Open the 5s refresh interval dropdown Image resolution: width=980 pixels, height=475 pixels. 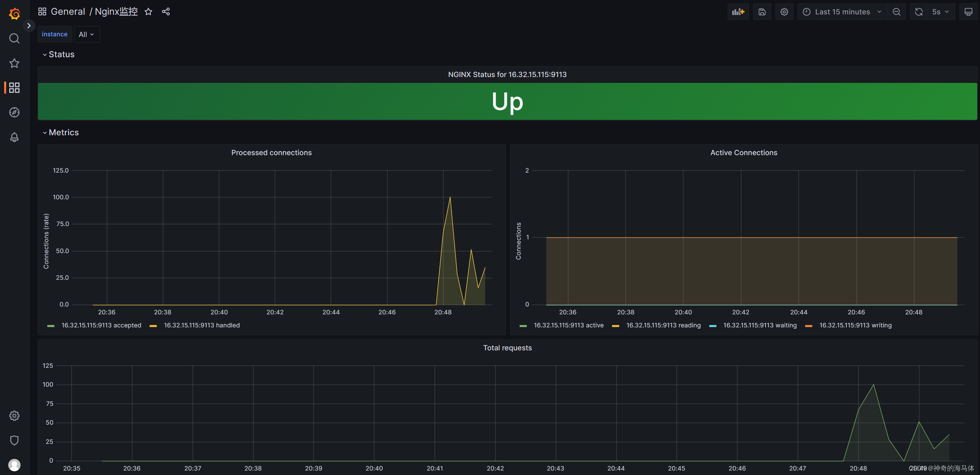(x=940, y=12)
